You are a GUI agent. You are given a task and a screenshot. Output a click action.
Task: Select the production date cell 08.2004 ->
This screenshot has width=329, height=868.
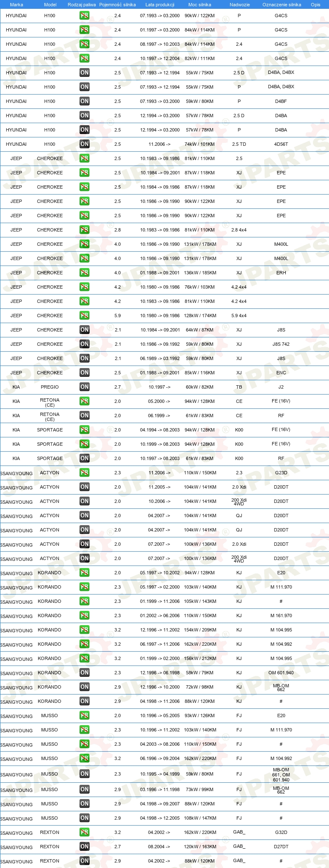159,847
